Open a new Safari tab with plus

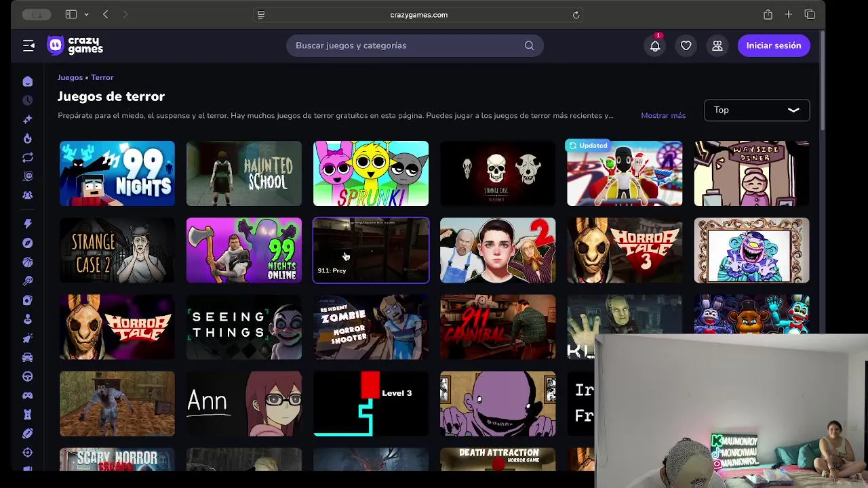789,14
